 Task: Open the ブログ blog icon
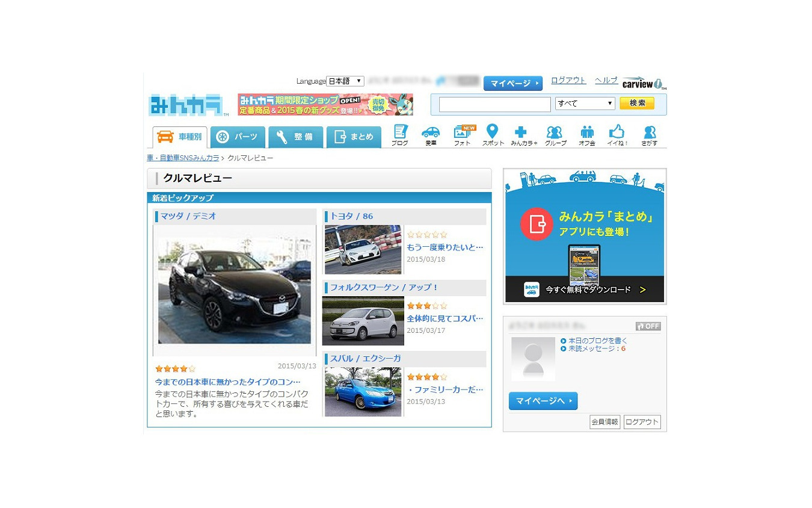coord(400,135)
